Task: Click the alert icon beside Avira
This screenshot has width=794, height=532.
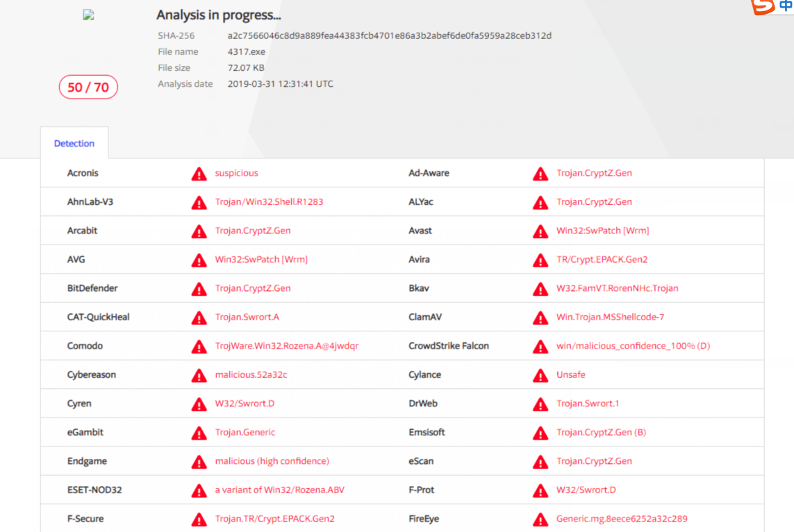Action: [x=540, y=260]
